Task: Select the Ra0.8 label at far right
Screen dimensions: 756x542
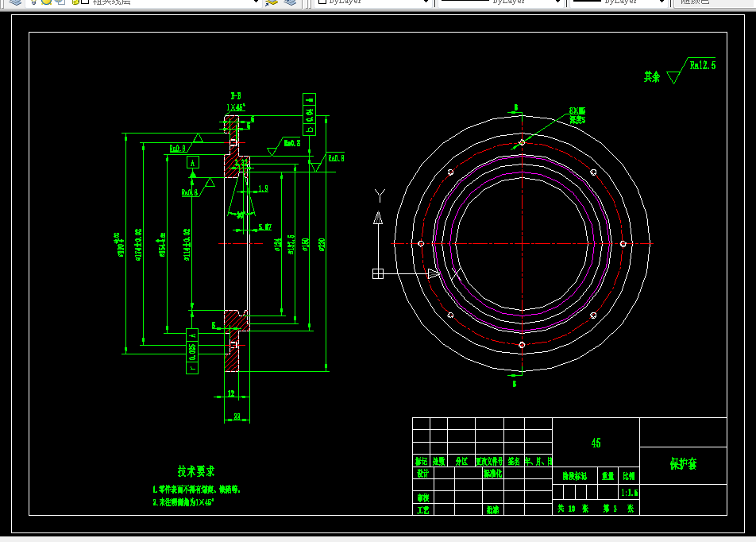Action: click(336, 158)
